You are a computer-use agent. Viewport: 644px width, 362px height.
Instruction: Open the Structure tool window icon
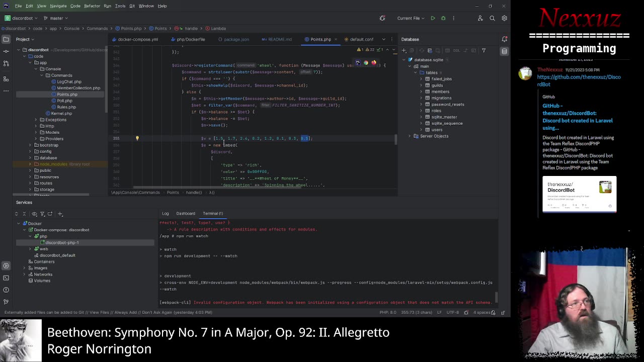tap(6, 78)
